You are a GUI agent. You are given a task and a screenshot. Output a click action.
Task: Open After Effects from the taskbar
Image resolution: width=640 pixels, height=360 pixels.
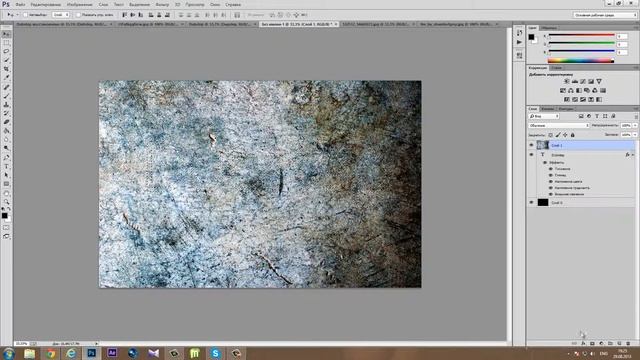tap(112, 353)
